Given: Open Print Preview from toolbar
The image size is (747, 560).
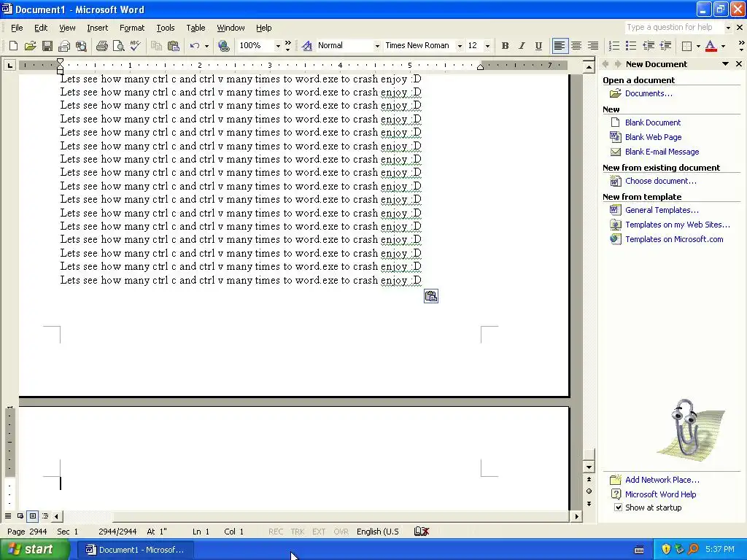Looking at the screenshot, I should click(x=118, y=46).
